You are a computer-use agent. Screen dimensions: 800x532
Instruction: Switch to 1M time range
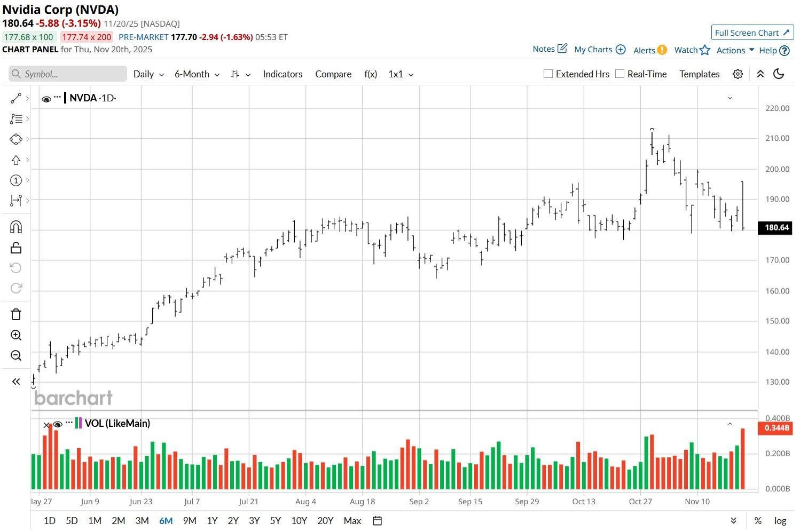[x=95, y=521]
